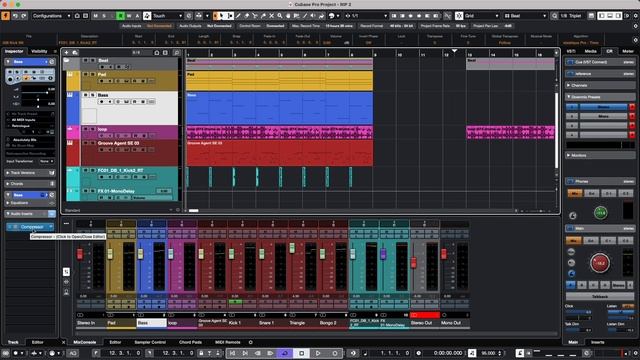The height and width of the screenshot is (360, 640).
Task: Click the tempo field showing 95.000
Action: coord(489,353)
